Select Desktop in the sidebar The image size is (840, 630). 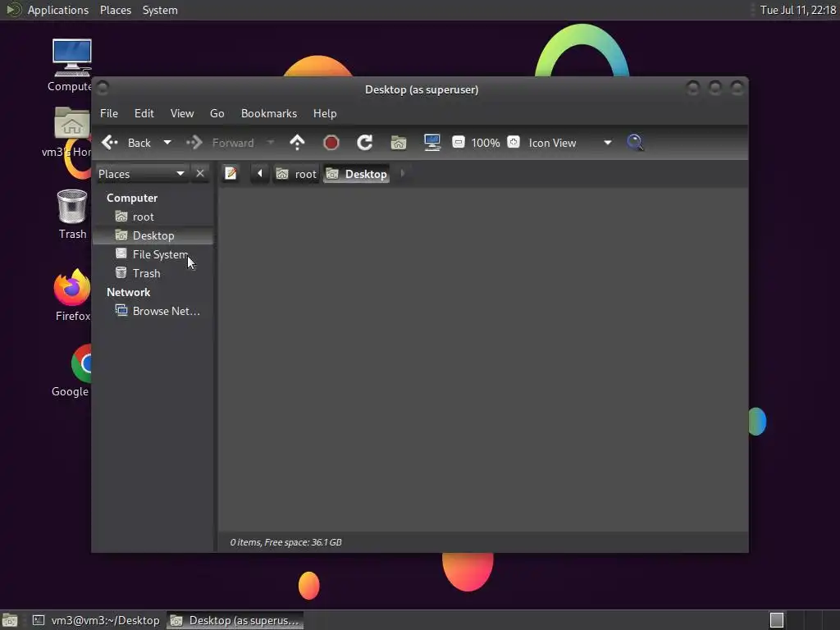coord(153,235)
